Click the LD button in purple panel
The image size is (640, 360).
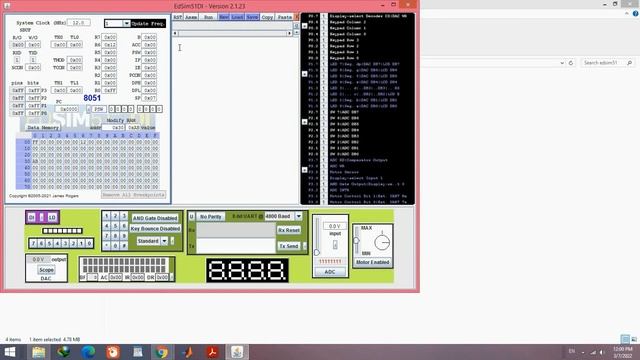pyautogui.click(x=52, y=218)
